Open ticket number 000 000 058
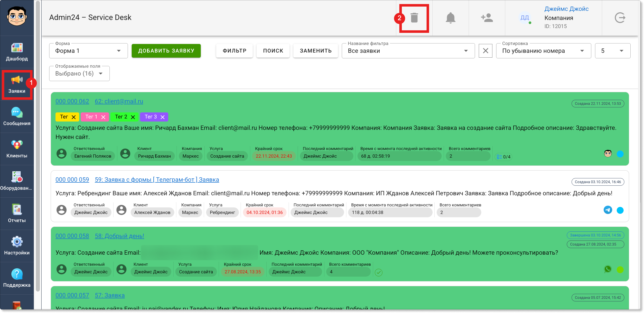 (72, 236)
